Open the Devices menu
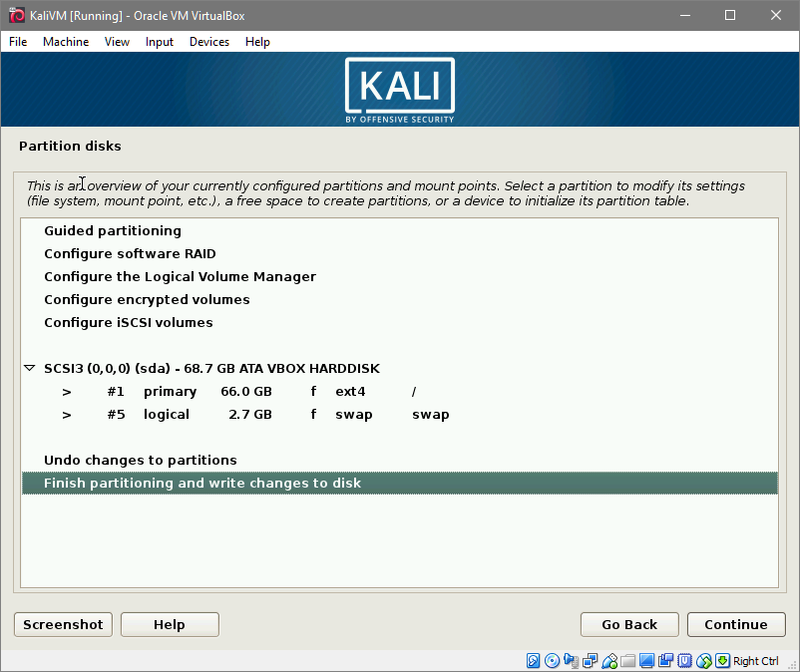The width and height of the screenshot is (800, 672). pyautogui.click(x=208, y=42)
